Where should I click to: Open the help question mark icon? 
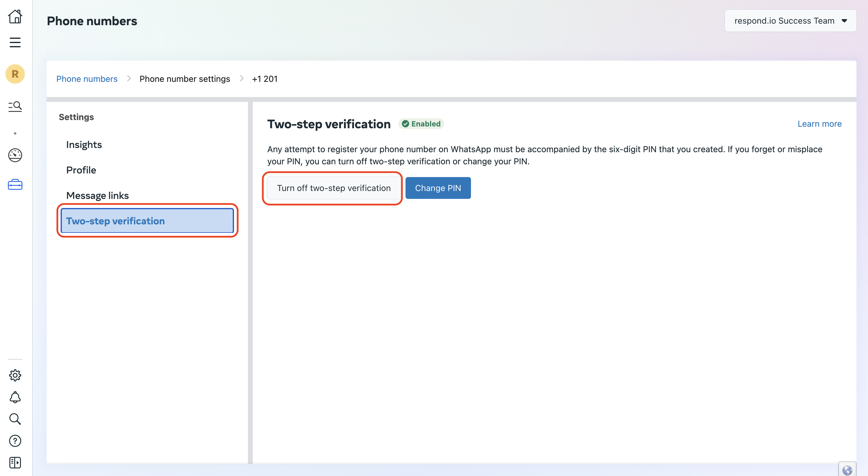(15, 441)
